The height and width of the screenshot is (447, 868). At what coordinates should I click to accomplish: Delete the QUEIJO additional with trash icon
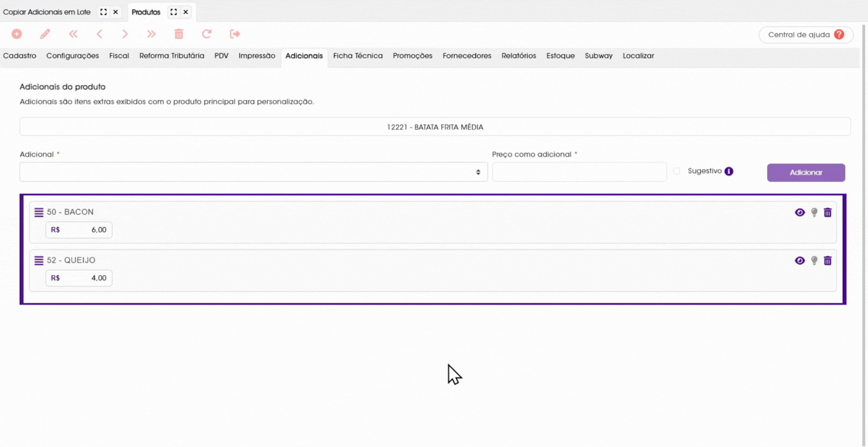(x=828, y=260)
